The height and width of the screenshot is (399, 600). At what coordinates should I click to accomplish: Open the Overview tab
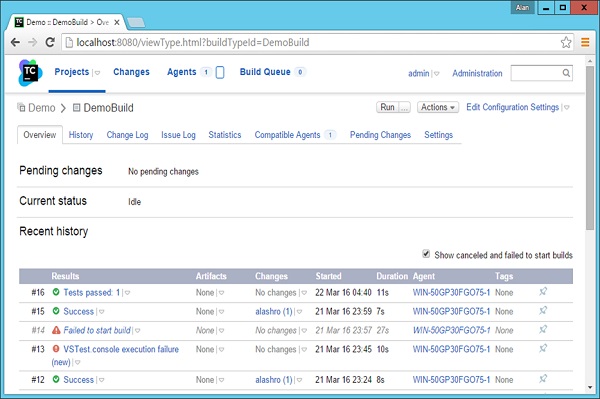40,135
